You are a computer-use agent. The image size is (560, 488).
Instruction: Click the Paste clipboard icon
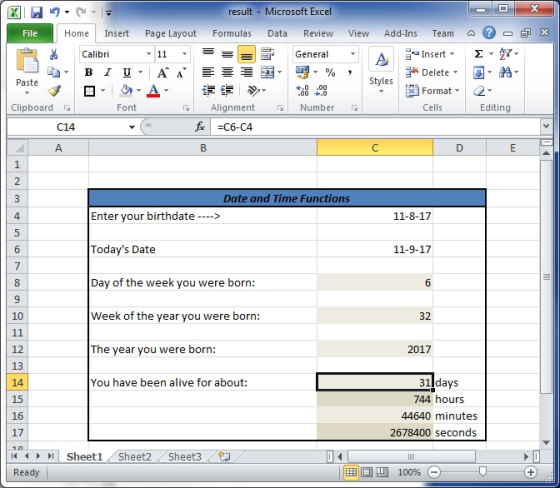27,61
